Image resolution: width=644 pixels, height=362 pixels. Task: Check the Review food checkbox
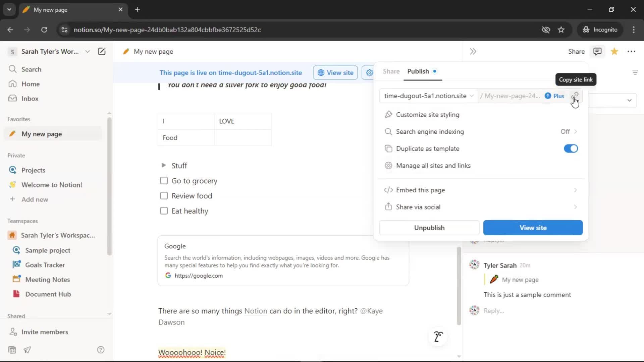[164, 196]
